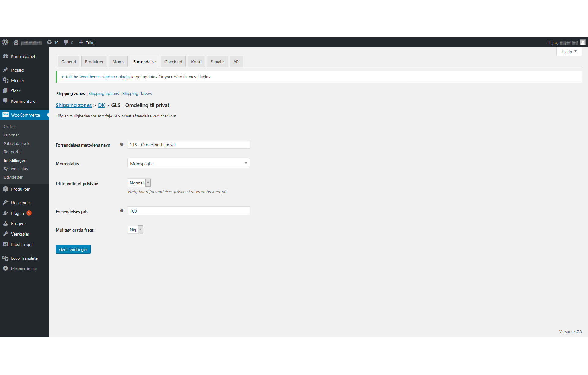Click the WordPress logo icon
Screen dimensions: 588x375
point(5,42)
